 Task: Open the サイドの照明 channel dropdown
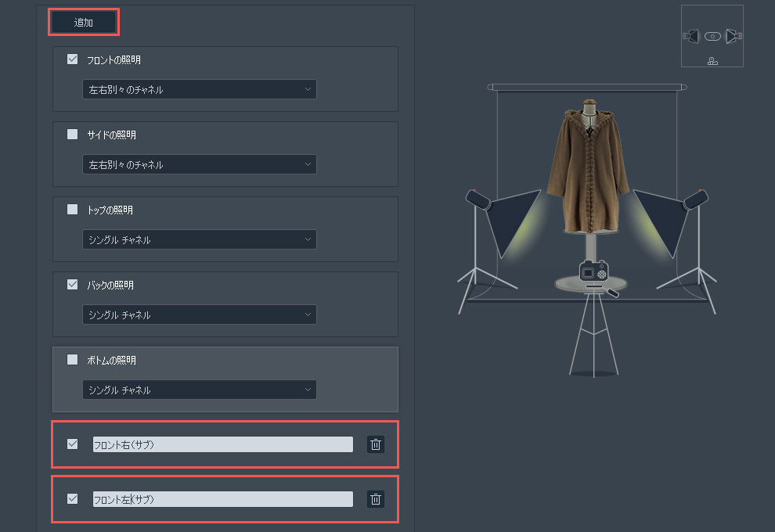point(200,164)
